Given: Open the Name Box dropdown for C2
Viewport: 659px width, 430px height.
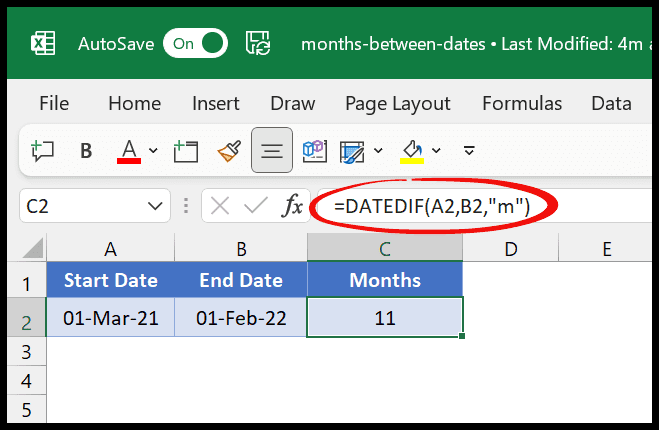Looking at the screenshot, I should [x=155, y=206].
